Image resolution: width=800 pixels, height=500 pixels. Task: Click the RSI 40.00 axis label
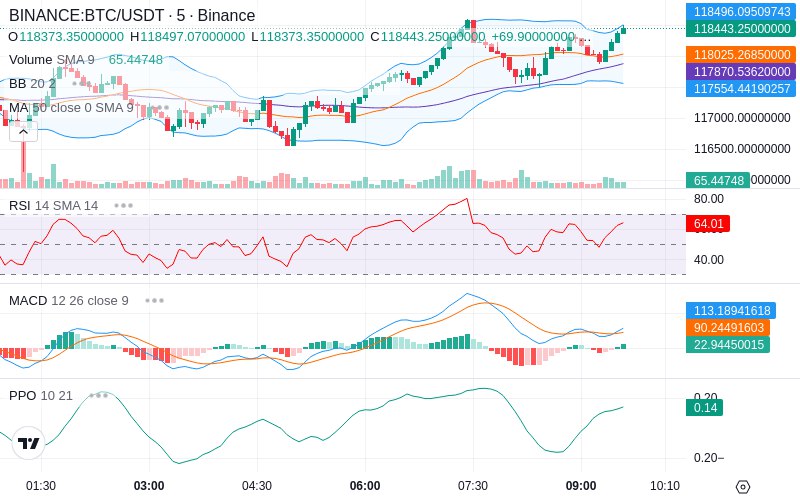(709, 260)
